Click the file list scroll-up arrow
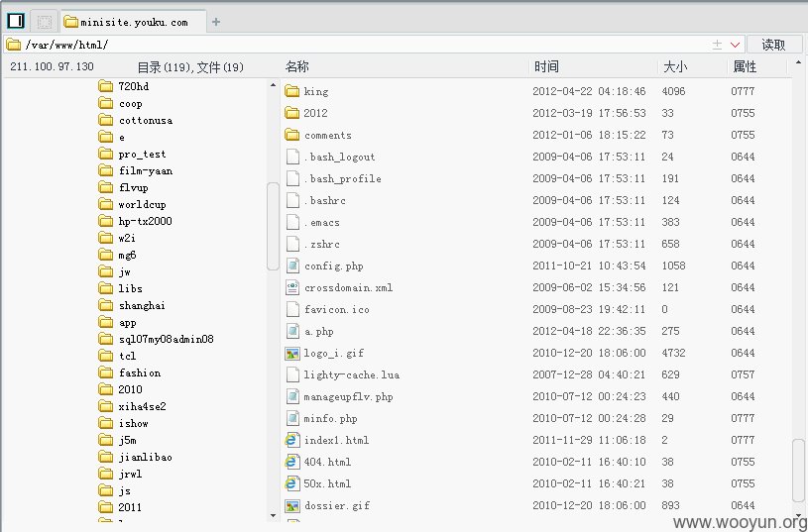Viewport: 808px width, 532px height. click(x=799, y=62)
